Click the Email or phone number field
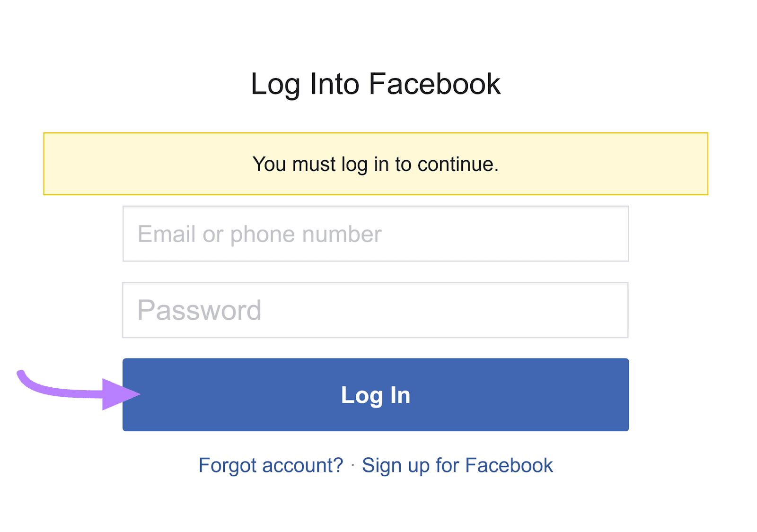Screen dimensions: 757x532 [x=376, y=234]
